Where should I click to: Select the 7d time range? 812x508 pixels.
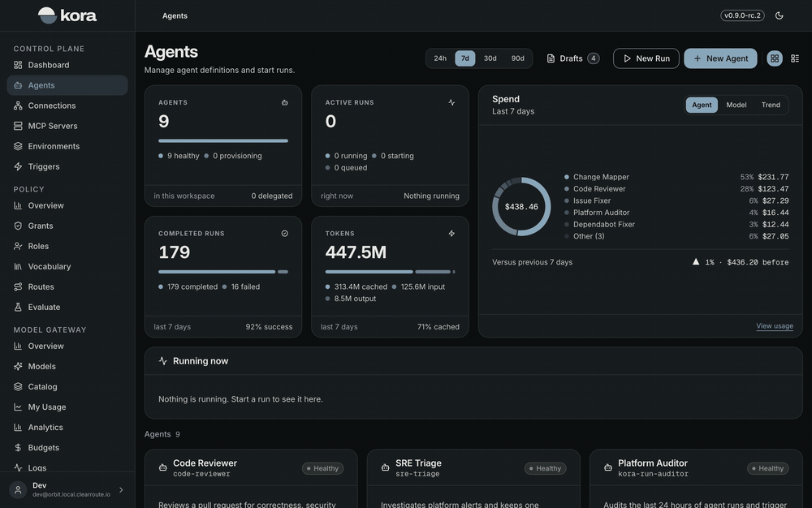[465, 58]
